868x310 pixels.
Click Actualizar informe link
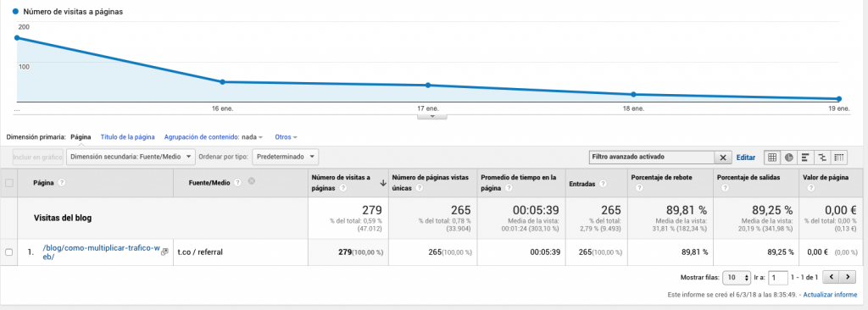point(830,295)
